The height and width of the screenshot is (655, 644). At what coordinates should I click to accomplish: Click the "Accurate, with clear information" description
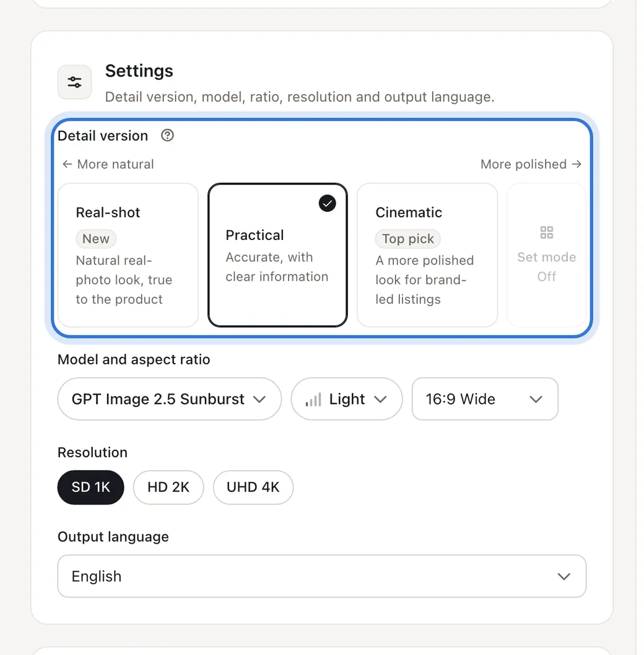pyautogui.click(x=277, y=267)
